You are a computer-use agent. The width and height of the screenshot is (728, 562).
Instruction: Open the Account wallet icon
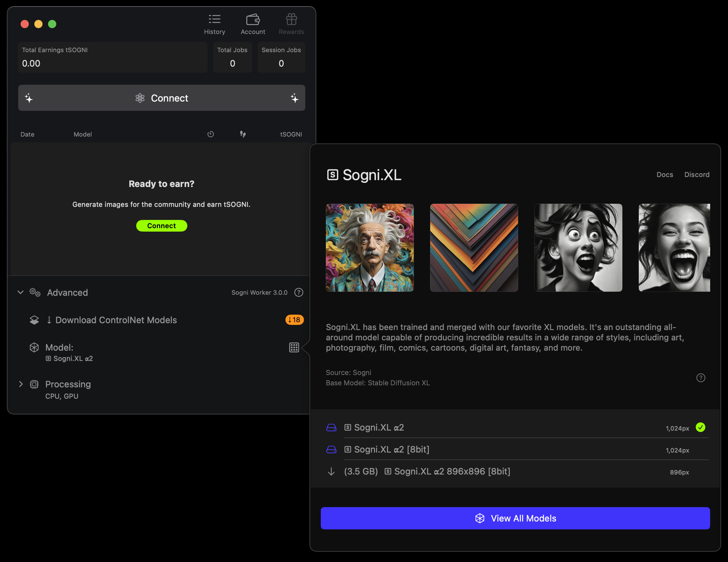coord(253,19)
